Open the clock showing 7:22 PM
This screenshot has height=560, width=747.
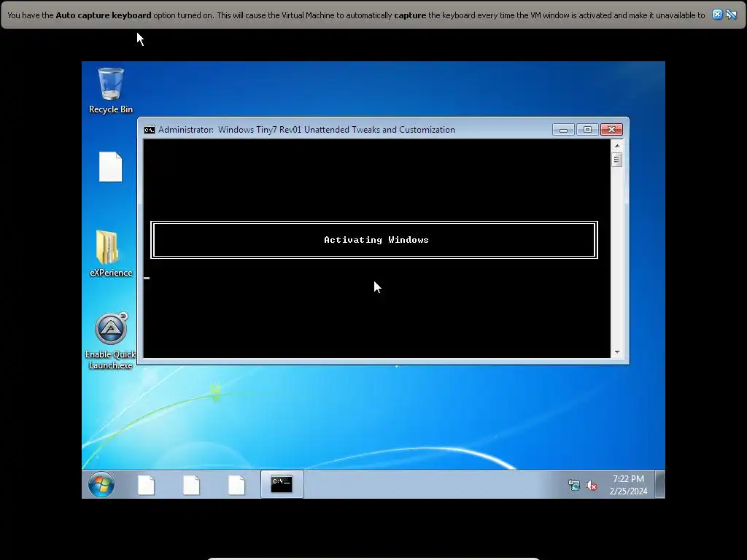coord(628,485)
